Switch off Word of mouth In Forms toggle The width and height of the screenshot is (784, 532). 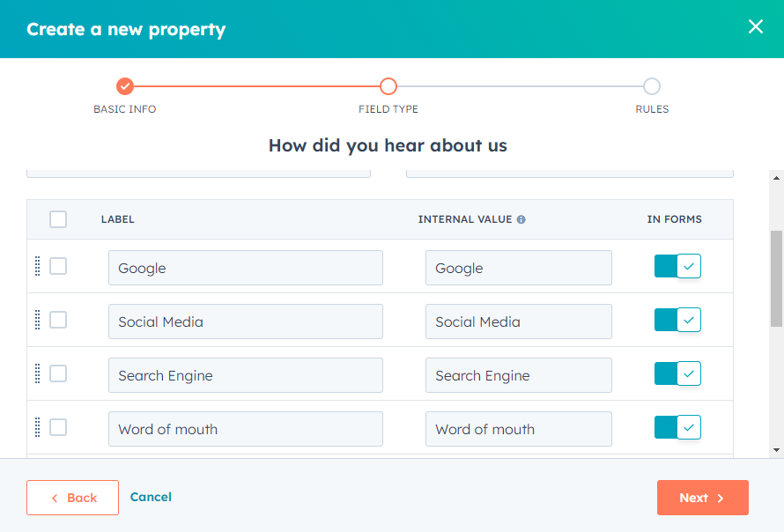point(677,427)
